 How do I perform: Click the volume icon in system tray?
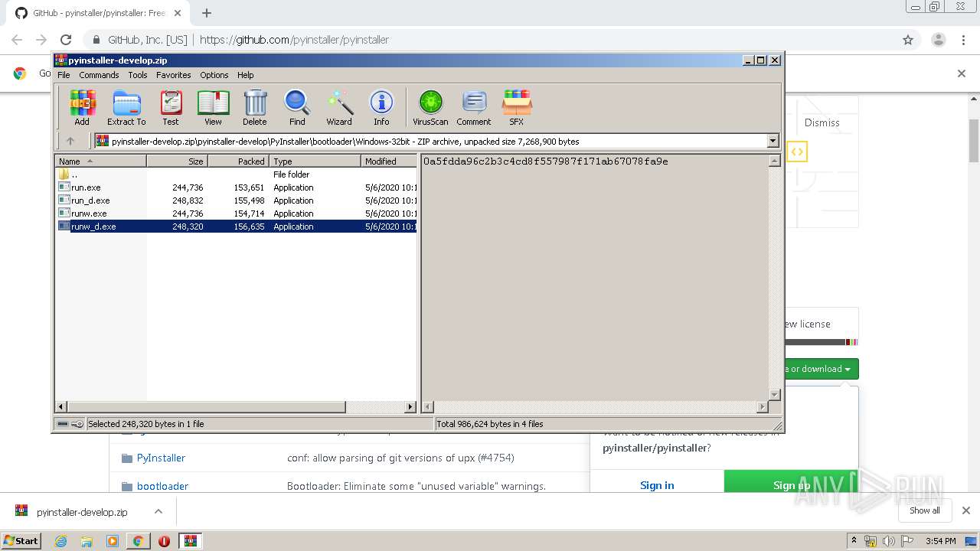tap(889, 541)
